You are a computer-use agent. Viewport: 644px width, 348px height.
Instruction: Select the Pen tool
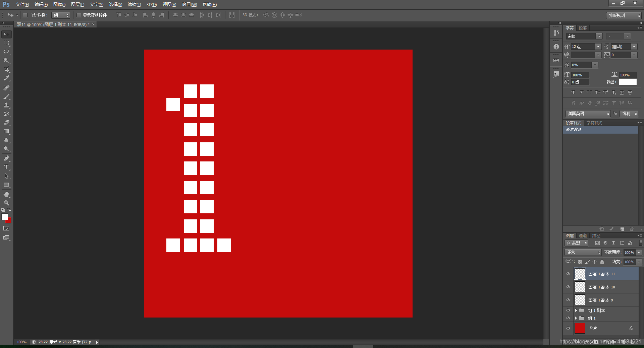6,158
